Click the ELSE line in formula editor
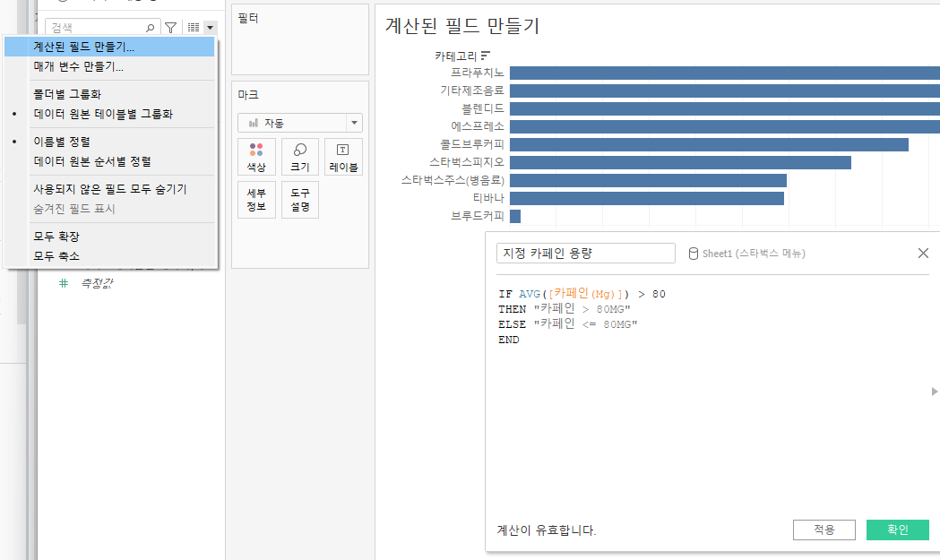This screenshot has height=560, width=940. pyautogui.click(x=568, y=323)
